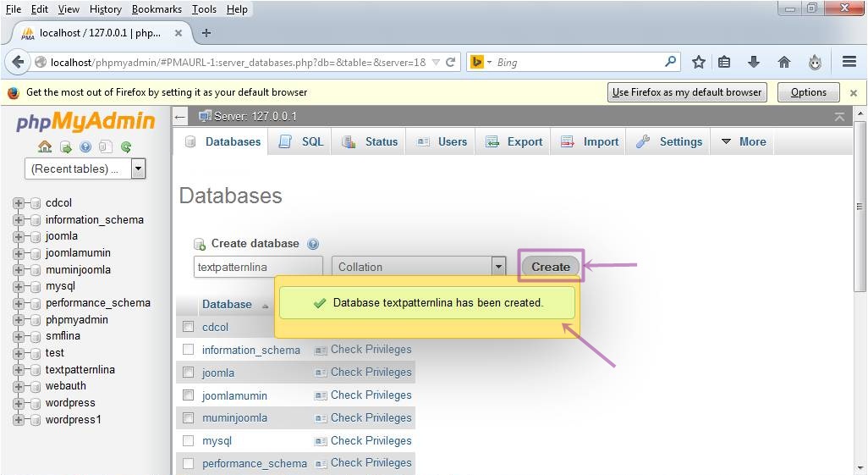868x475 pixels.
Task: Open the Firefox hamburger menu
Action: [849, 62]
